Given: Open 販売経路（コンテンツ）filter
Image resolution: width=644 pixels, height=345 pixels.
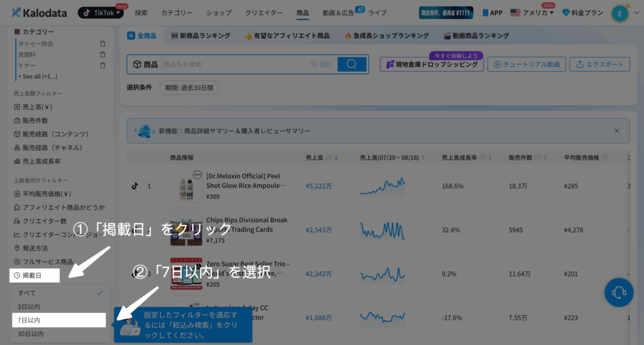Looking at the screenshot, I should [52, 134].
